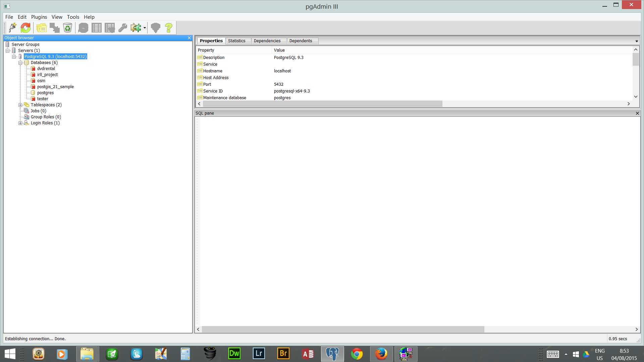This screenshot has height=362, width=644.
Task: Close the SQL pane
Action: 637,113
